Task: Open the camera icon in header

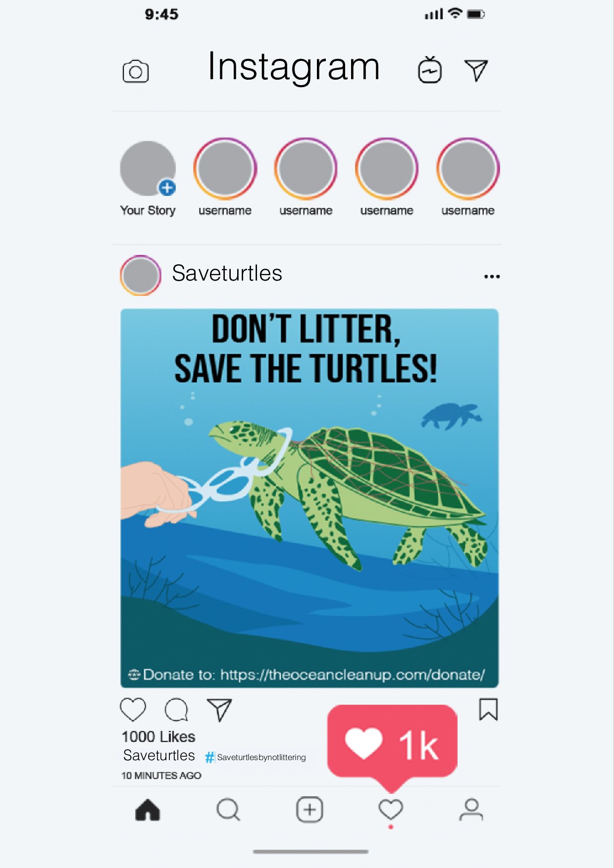Action: [x=136, y=72]
